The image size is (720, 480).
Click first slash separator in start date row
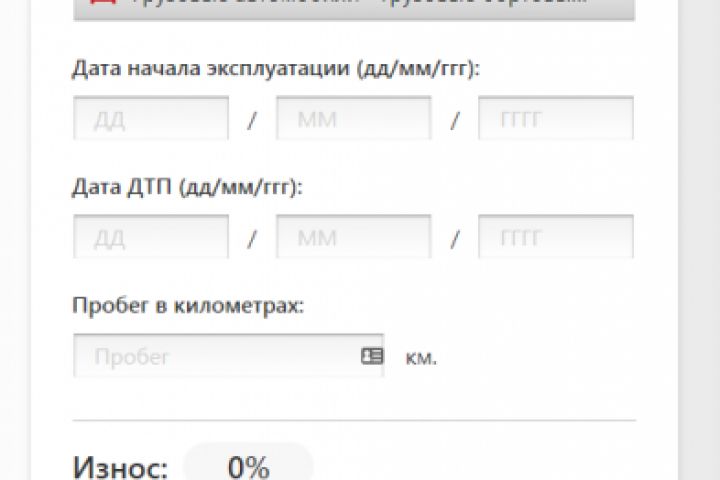click(x=252, y=121)
